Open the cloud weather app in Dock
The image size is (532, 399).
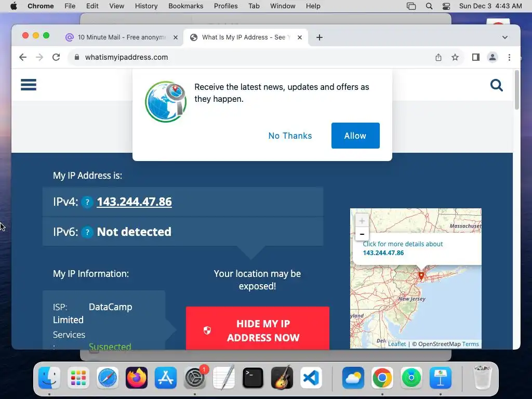(x=353, y=378)
